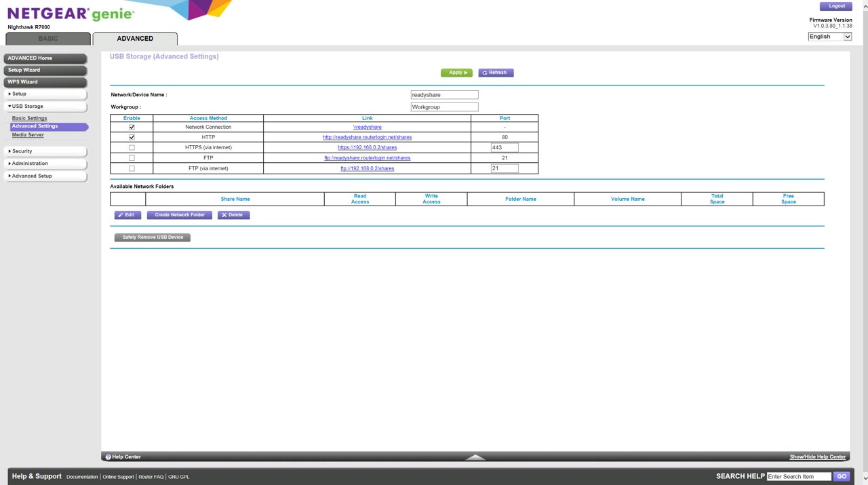Expand the Security sidebar section
The height and width of the screenshot is (485, 868).
(45, 151)
